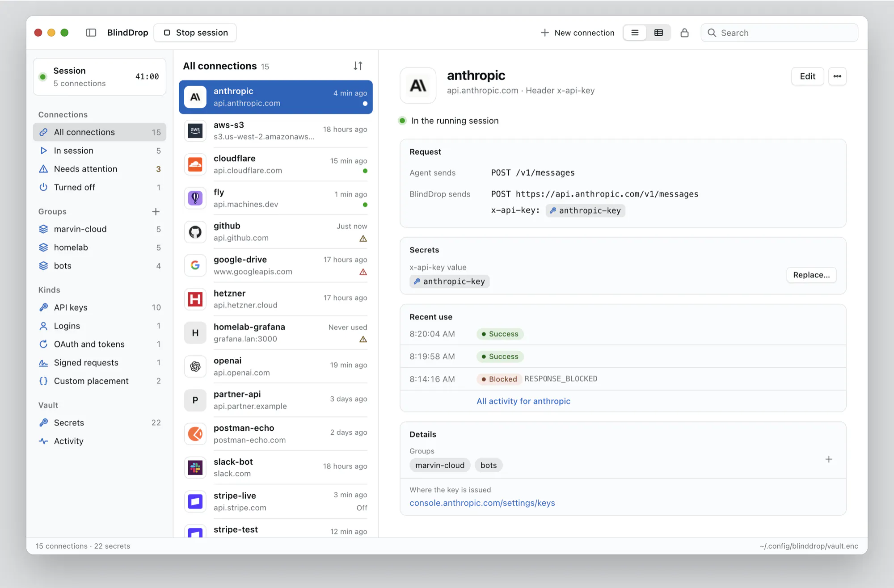Filter by Logins kind
This screenshot has height=588, width=894.
click(x=100, y=326)
